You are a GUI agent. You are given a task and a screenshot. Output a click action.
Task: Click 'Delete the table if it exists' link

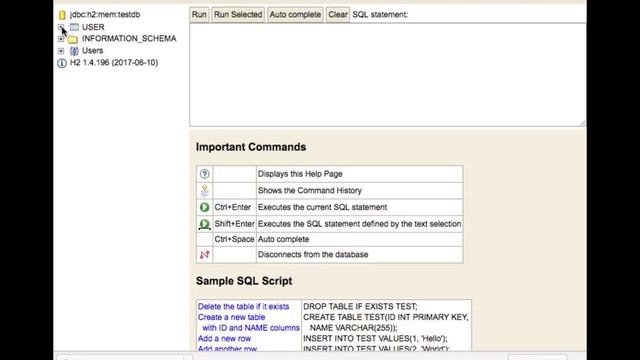(x=243, y=307)
